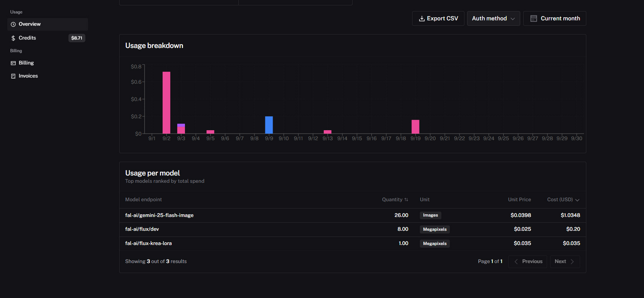Click the sort arrows icon beside Quantity

click(406, 200)
